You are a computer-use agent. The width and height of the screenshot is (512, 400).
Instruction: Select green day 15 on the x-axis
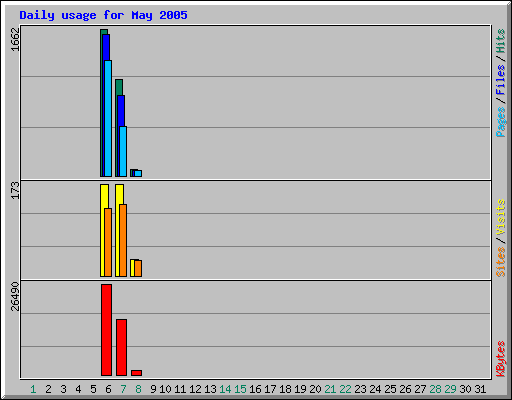tap(240, 389)
